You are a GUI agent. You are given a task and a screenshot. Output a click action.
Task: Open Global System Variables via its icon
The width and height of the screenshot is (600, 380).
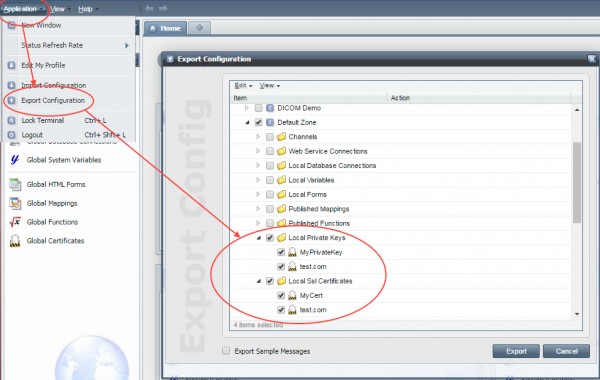click(15, 160)
